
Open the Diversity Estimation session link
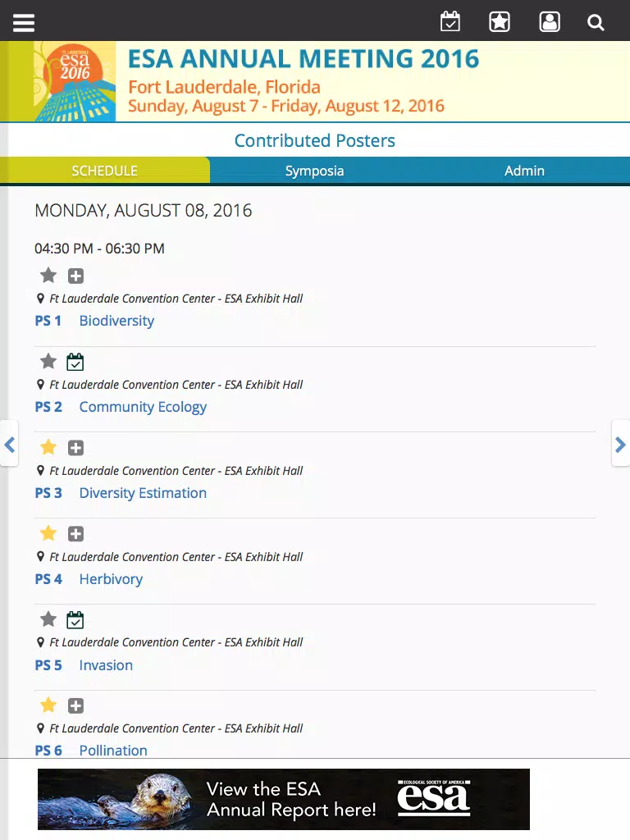(x=143, y=493)
